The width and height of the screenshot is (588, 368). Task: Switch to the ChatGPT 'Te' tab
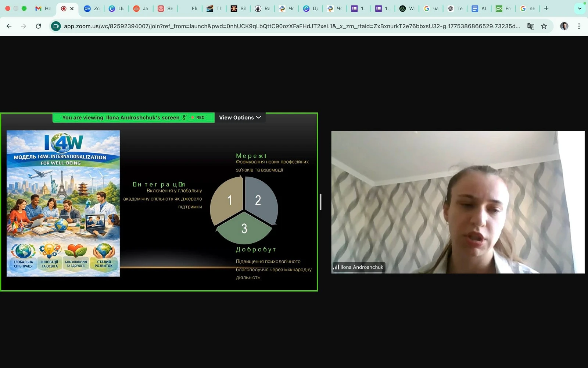coord(455,8)
